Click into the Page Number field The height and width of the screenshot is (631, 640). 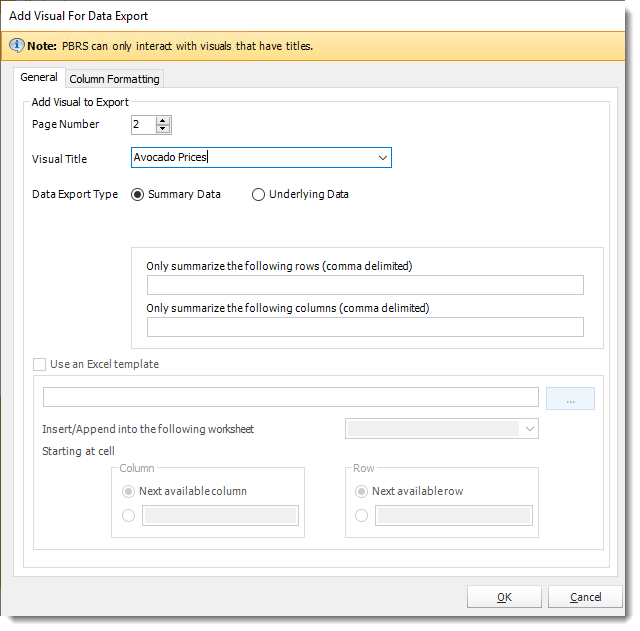(x=144, y=124)
